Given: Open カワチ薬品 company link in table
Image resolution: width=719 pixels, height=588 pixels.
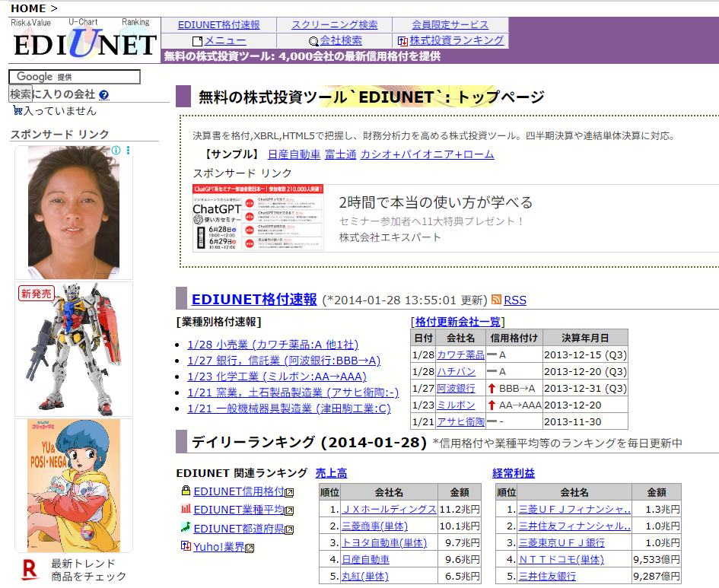Looking at the screenshot, I should click(460, 354).
